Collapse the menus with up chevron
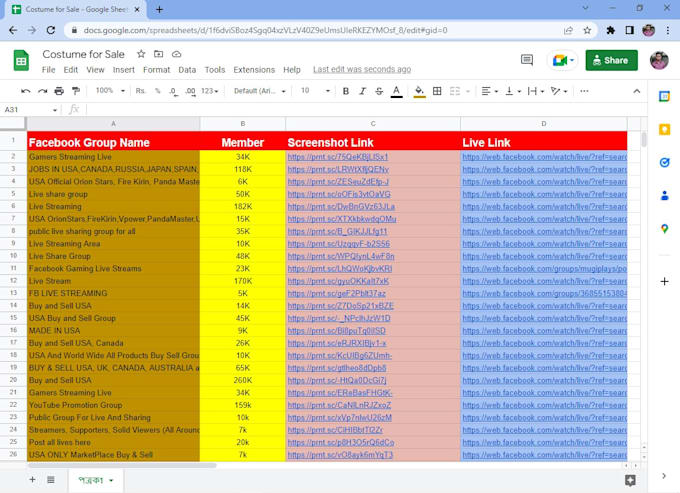This screenshot has width=680, height=493. 637,91
